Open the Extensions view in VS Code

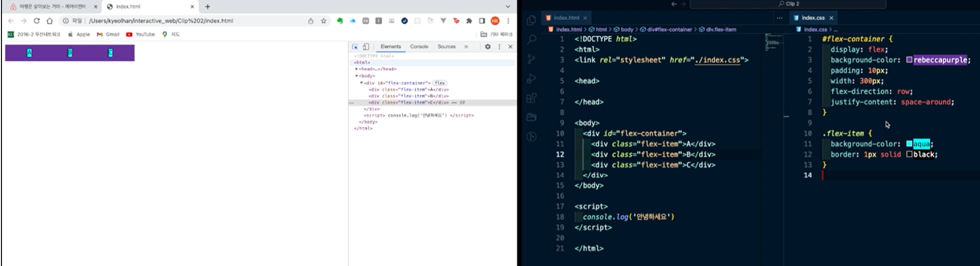click(x=531, y=98)
